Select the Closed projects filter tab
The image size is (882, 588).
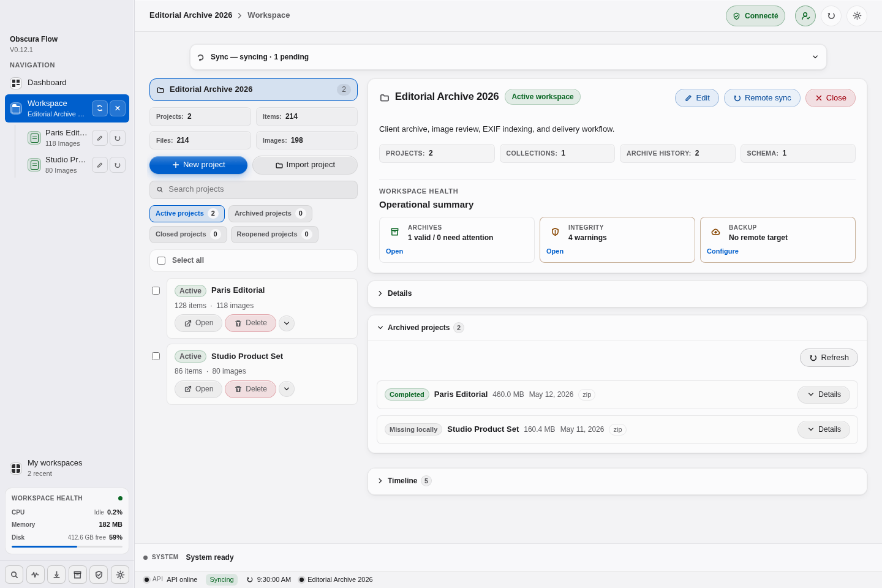tap(188, 234)
